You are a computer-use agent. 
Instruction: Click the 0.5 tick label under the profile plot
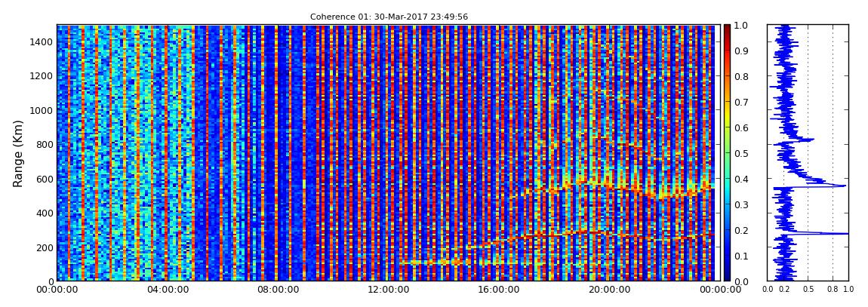[x=808, y=289]
